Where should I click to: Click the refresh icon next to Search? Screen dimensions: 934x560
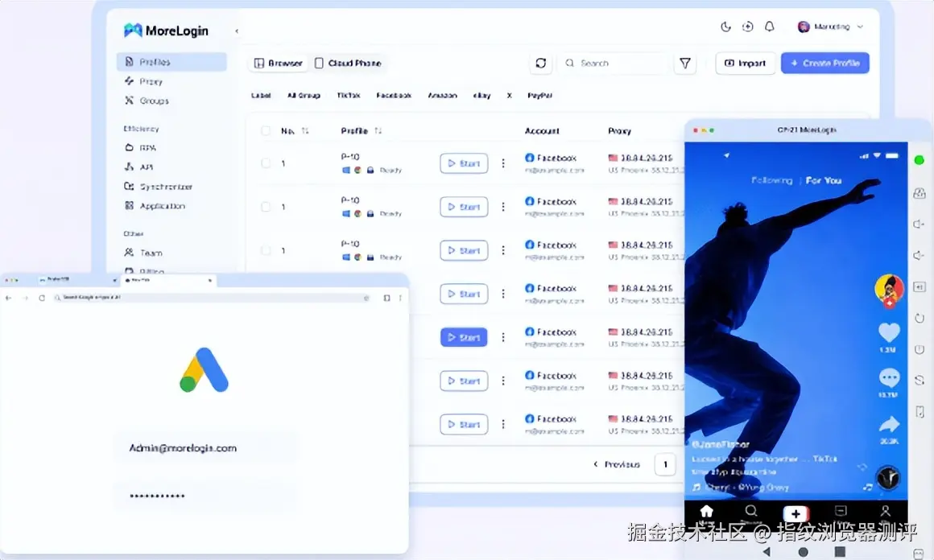541,63
